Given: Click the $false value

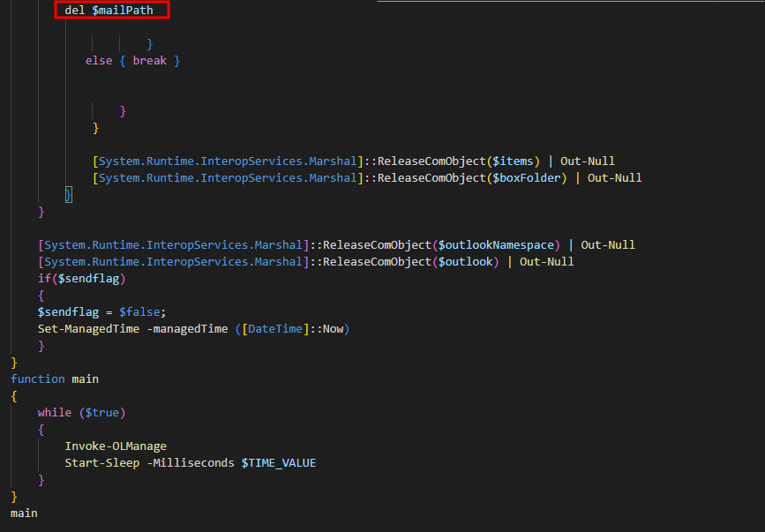Looking at the screenshot, I should coord(139,312).
